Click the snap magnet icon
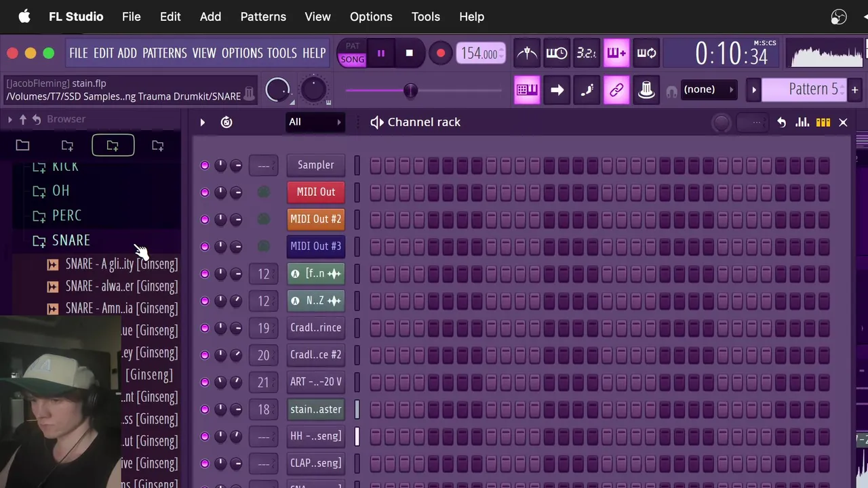Screen dimensions: 868x488 pyautogui.click(x=671, y=90)
